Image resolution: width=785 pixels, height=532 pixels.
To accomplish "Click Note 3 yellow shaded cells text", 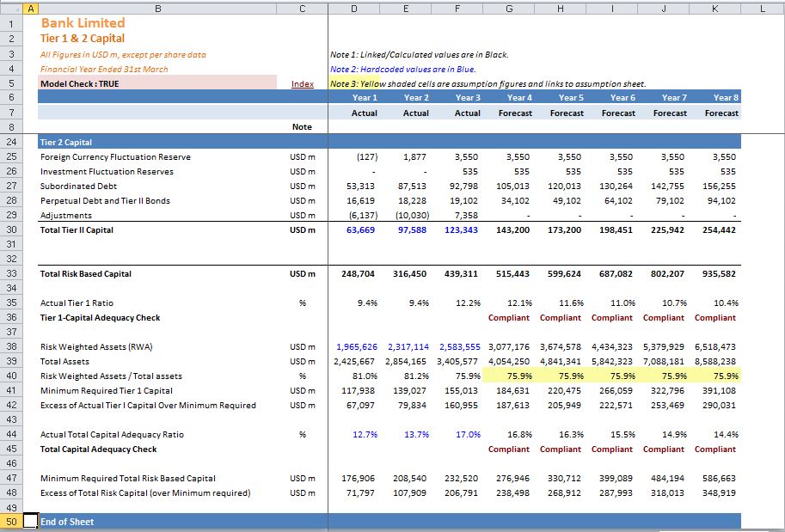I will click(x=488, y=84).
